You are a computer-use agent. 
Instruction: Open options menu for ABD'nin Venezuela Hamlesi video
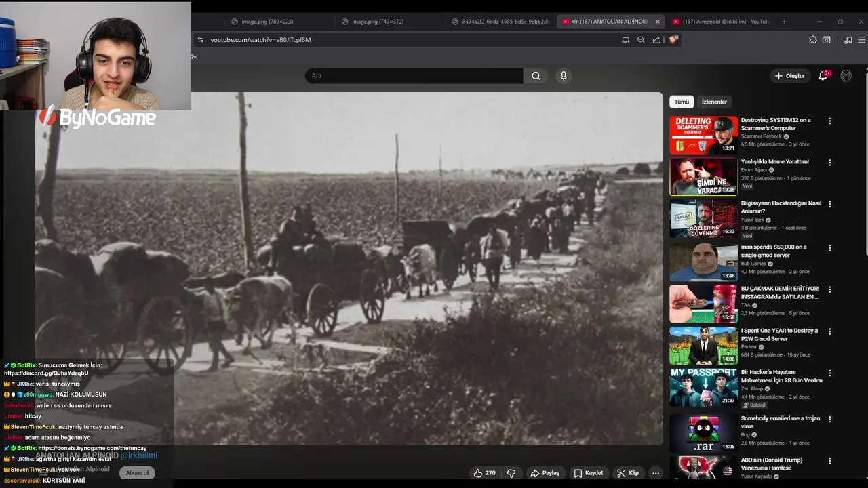(829, 461)
